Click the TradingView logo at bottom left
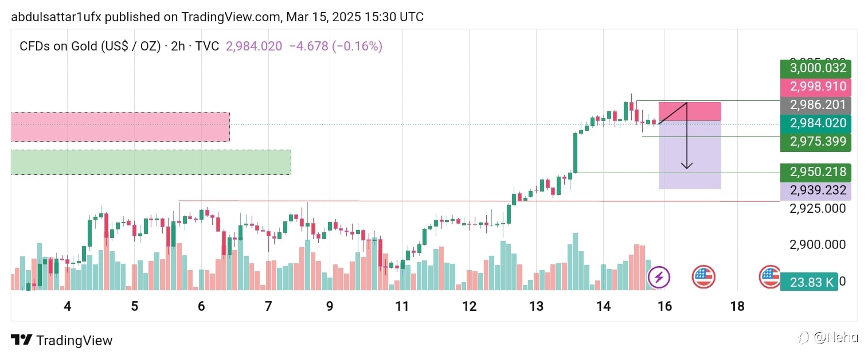This screenshot has height=359, width=868. tap(62, 341)
